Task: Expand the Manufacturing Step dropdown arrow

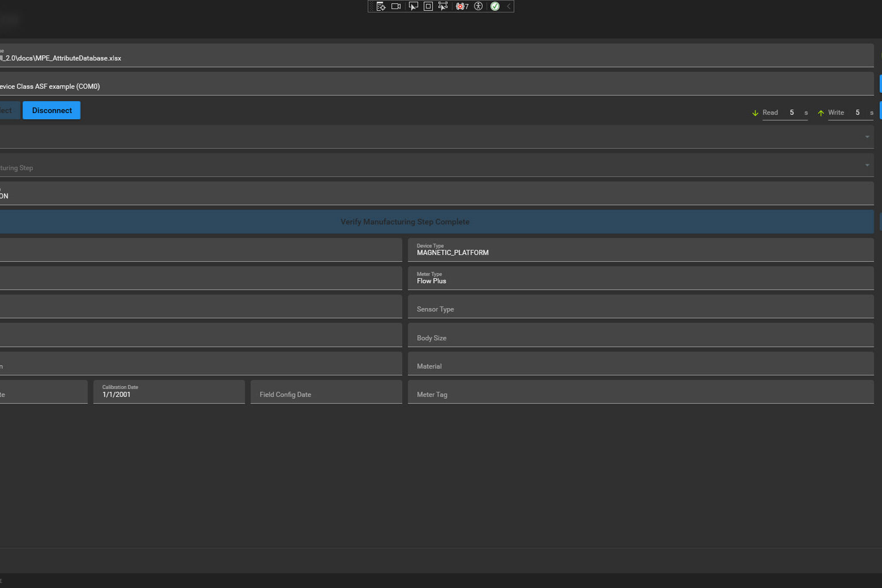Action: 867,165
